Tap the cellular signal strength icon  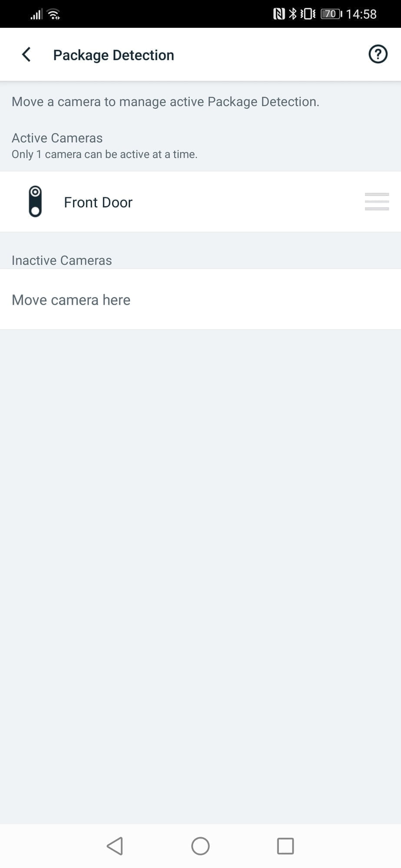36,15
